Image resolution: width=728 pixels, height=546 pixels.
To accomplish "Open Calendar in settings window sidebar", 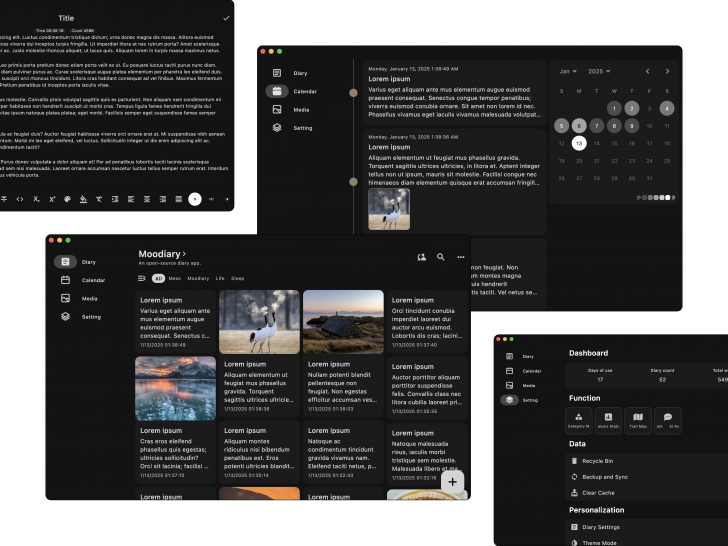I will [x=523, y=371].
